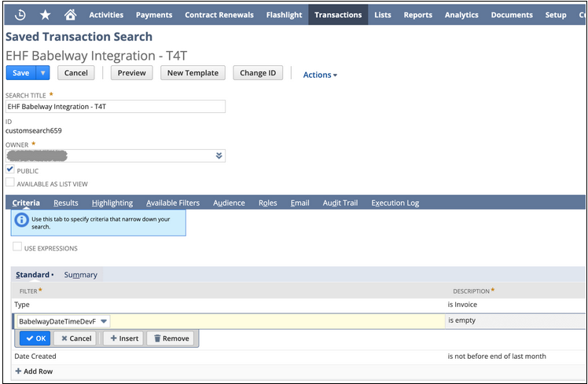Click the New Template button
This screenshot has width=588, height=384.
pyautogui.click(x=193, y=73)
